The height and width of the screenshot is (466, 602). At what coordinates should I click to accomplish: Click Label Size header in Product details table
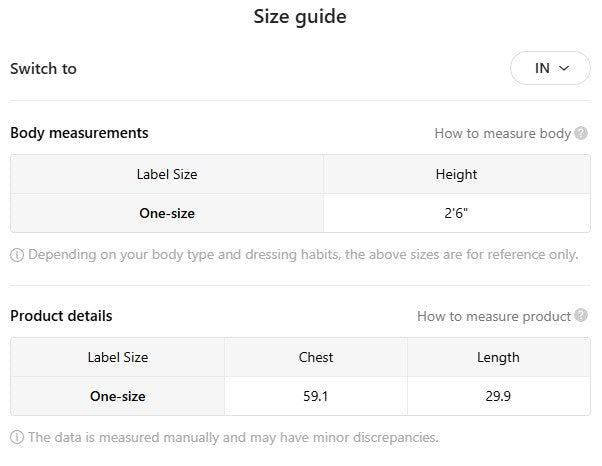(x=118, y=357)
